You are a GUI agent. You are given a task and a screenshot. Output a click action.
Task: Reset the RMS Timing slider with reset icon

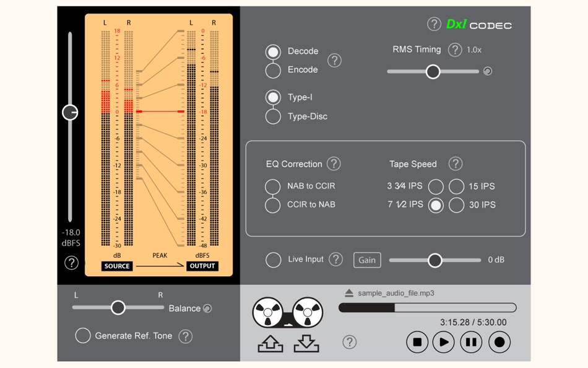(x=488, y=71)
